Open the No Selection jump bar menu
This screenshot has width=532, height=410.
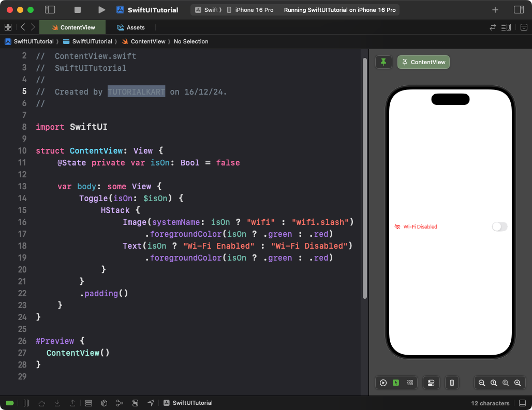point(191,41)
